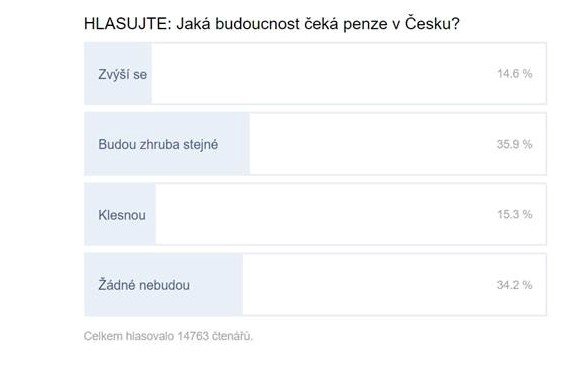Click the word HLASUJTE in the heading

coord(125,24)
